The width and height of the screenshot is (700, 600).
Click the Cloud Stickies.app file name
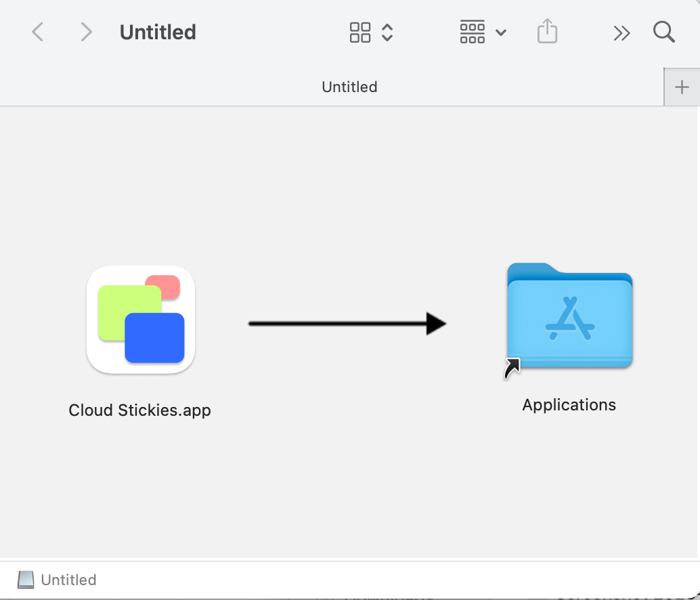(139, 410)
